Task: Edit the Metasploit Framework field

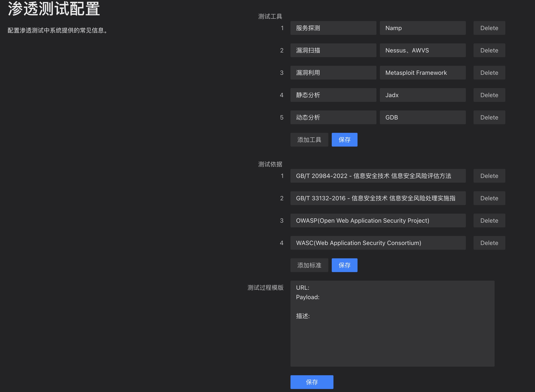Action: click(422, 73)
